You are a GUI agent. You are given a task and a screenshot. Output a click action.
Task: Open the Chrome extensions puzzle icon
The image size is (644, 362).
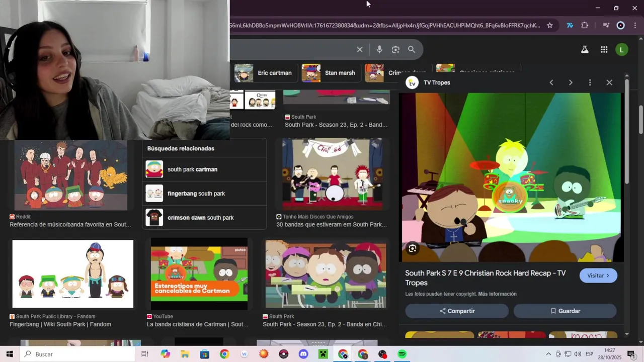(x=585, y=25)
